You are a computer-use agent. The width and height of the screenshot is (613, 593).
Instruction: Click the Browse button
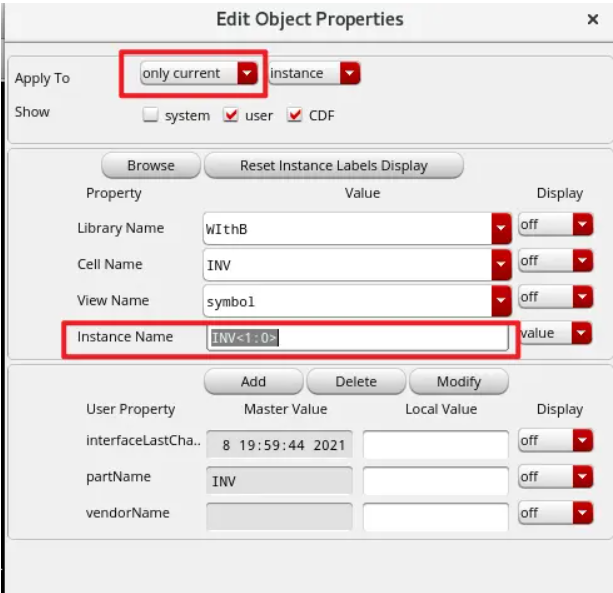(x=151, y=165)
